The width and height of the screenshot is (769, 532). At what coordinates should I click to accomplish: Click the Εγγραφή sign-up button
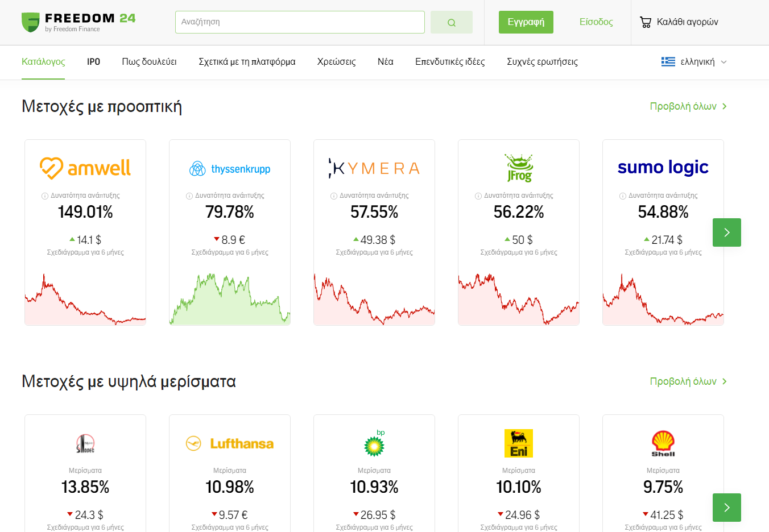point(526,22)
